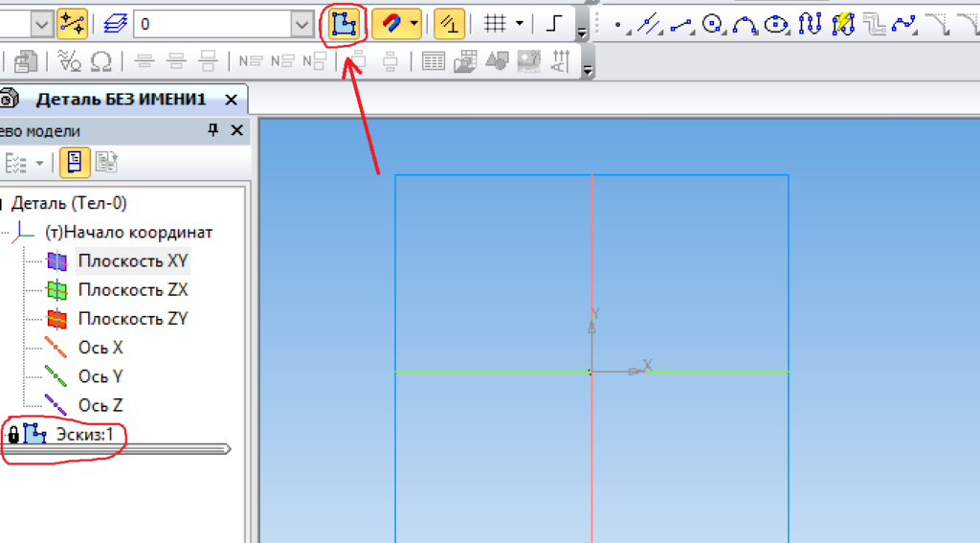The width and height of the screenshot is (980, 543).
Task: Select the Ellipse drawing tool
Action: coord(777,24)
